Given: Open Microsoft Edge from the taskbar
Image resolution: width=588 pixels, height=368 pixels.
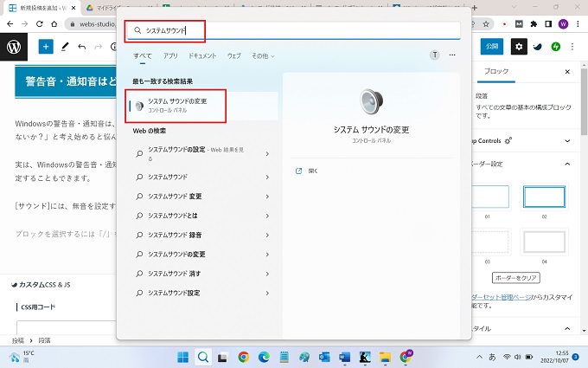Looking at the screenshot, I should pyautogui.click(x=264, y=357).
